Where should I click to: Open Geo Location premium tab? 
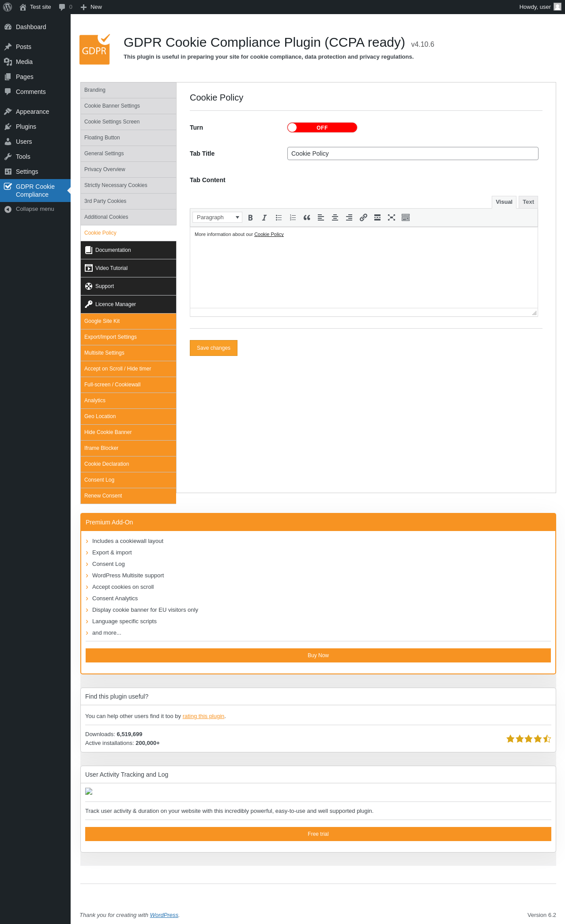click(x=128, y=416)
